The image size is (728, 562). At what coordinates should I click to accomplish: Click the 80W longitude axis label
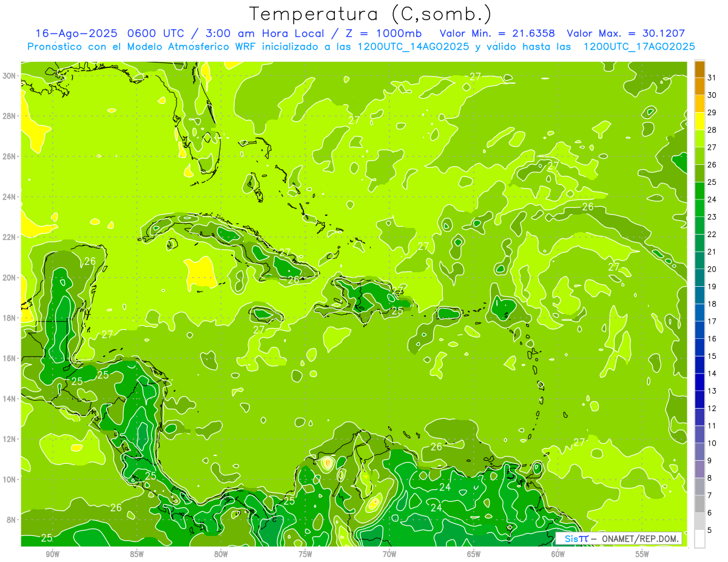[x=221, y=554]
